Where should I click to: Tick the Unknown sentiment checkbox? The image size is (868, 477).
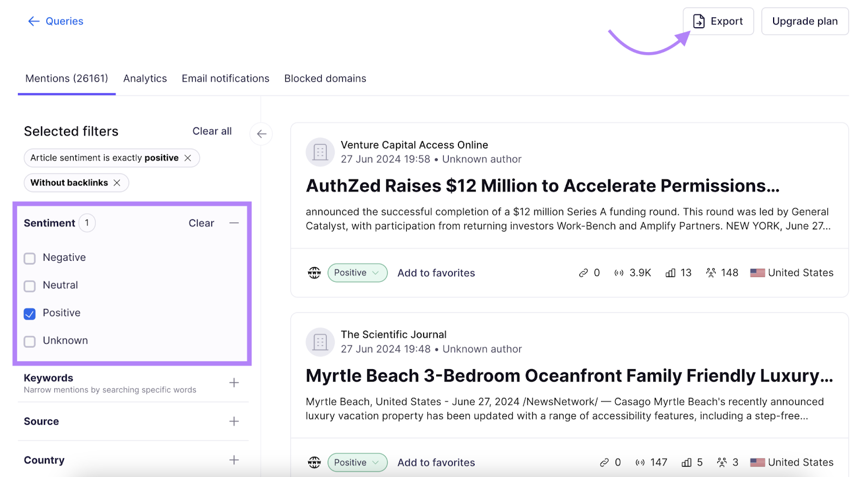[x=30, y=341]
